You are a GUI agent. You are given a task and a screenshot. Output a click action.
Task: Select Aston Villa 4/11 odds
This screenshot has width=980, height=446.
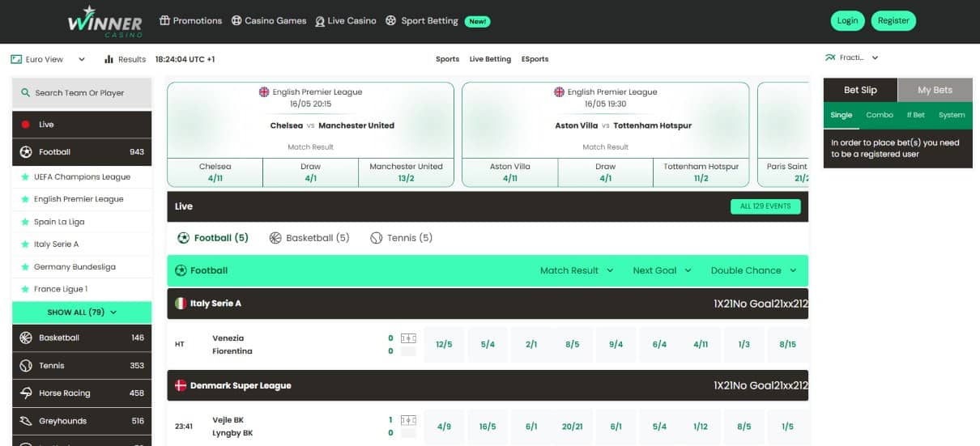(x=510, y=172)
